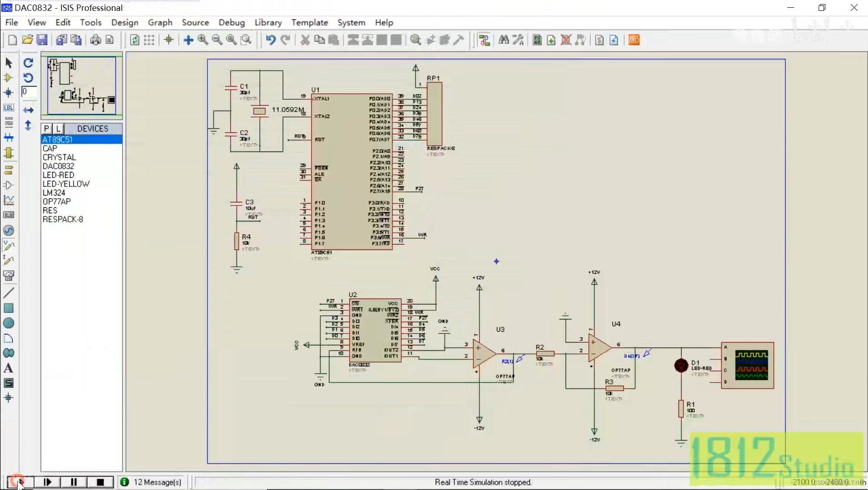Redo the last undone action
868x490 pixels.
click(x=285, y=40)
